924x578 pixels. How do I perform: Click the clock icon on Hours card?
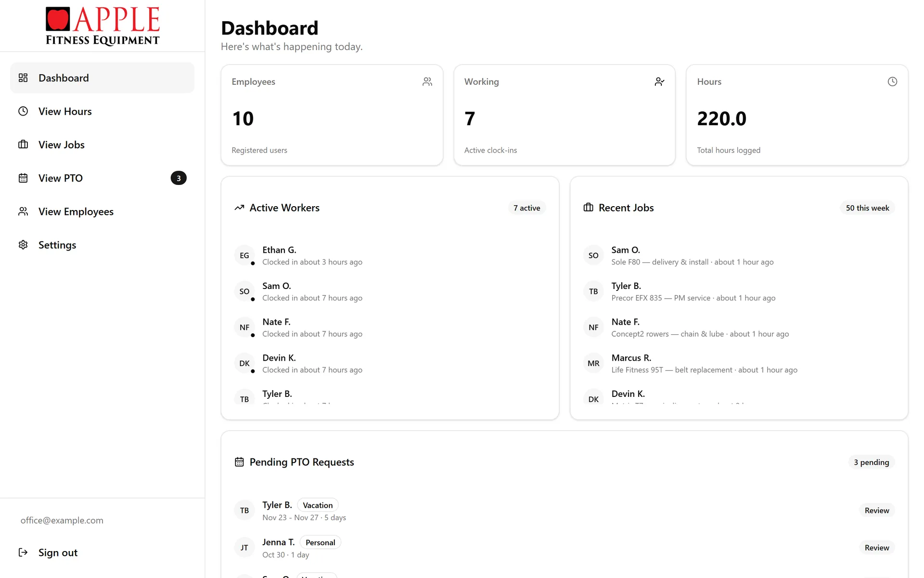pos(892,82)
